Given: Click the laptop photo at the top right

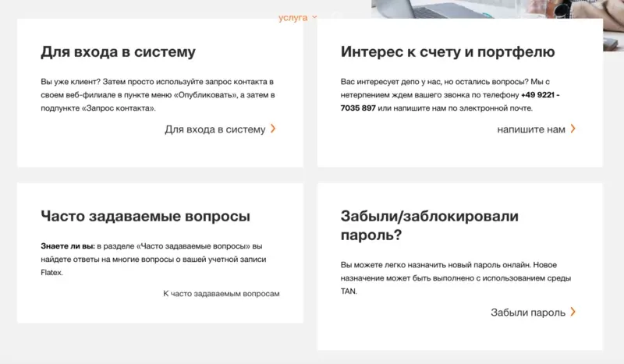Looking at the screenshot, I should (x=498, y=25).
